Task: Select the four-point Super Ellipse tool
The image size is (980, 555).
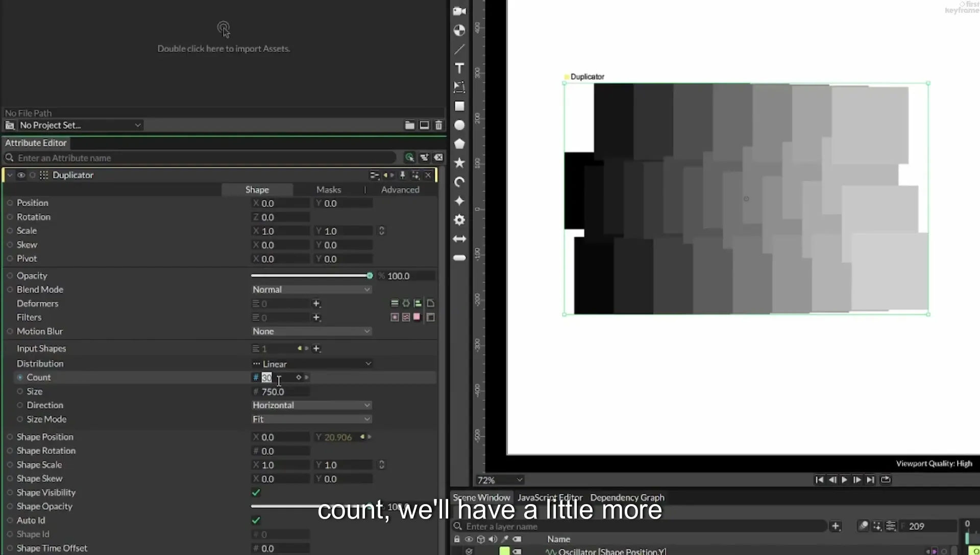Action: [459, 201]
